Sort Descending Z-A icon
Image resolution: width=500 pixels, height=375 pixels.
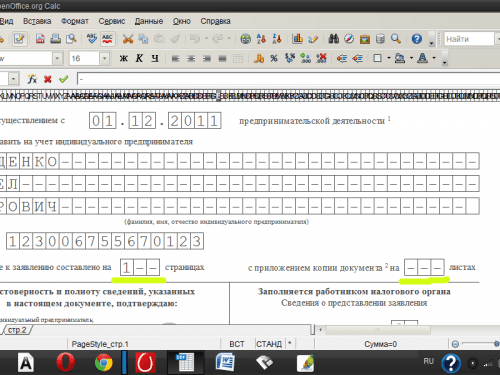click(x=277, y=39)
